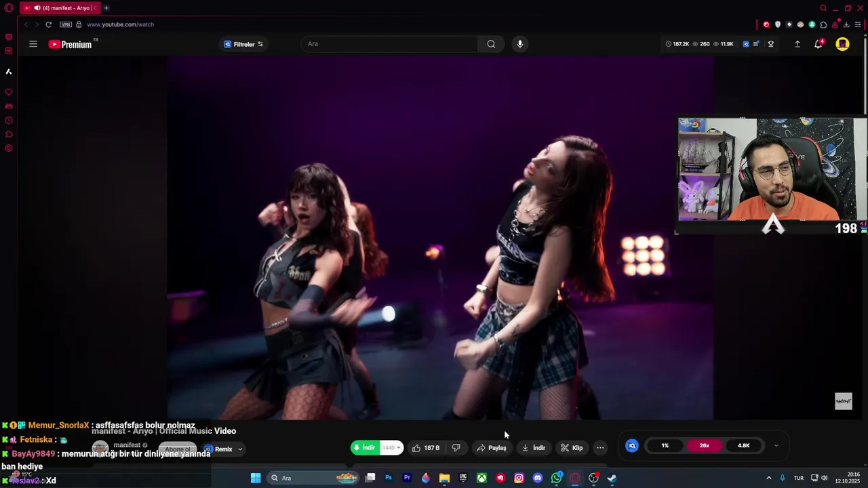
Task: Open the Opera main menu logo
Action: pos(9,8)
